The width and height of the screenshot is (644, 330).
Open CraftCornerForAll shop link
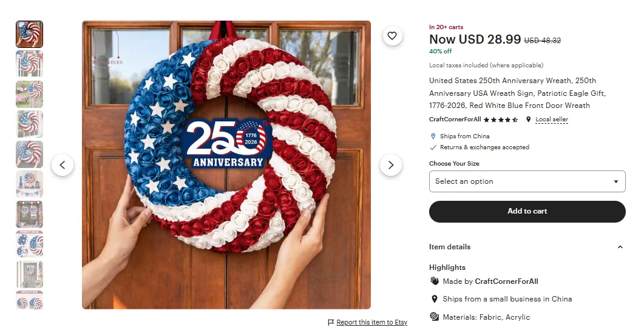(455, 120)
